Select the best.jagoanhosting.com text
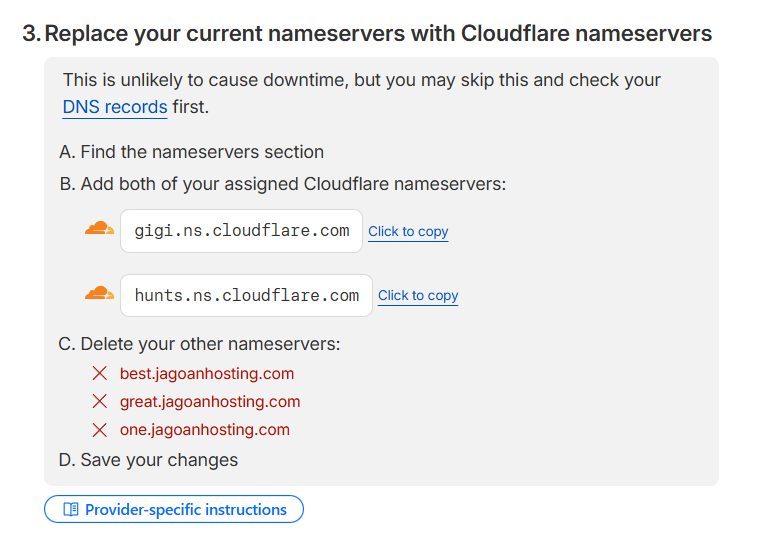This screenshot has width=764, height=540. (x=207, y=373)
